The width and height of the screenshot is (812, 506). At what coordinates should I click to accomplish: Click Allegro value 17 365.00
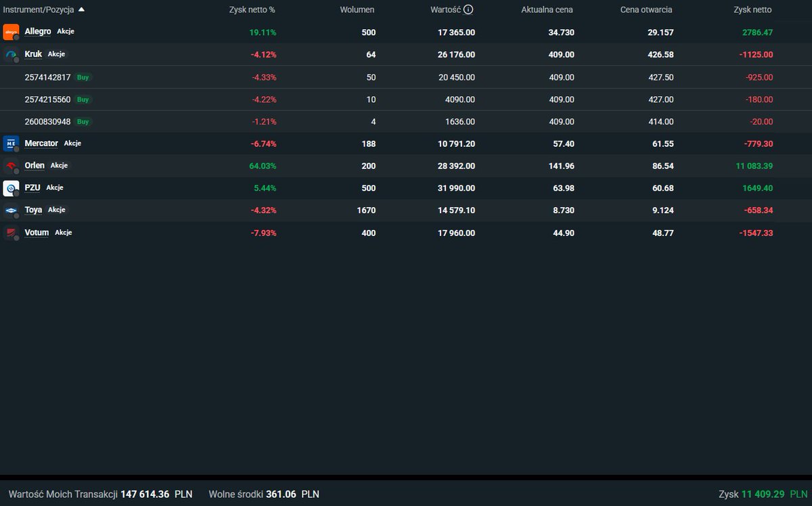click(457, 32)
